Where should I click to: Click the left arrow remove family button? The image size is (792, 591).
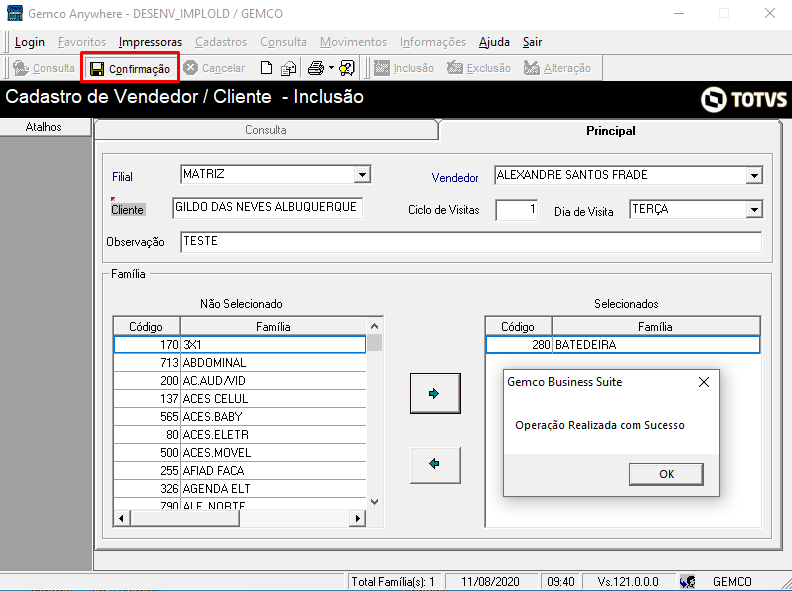435,464
